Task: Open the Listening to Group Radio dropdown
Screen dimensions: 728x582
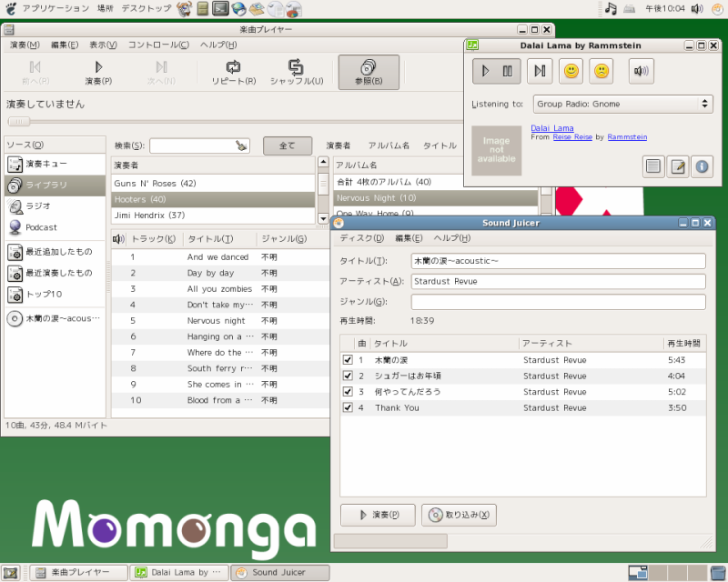Action: coord(623,104)
